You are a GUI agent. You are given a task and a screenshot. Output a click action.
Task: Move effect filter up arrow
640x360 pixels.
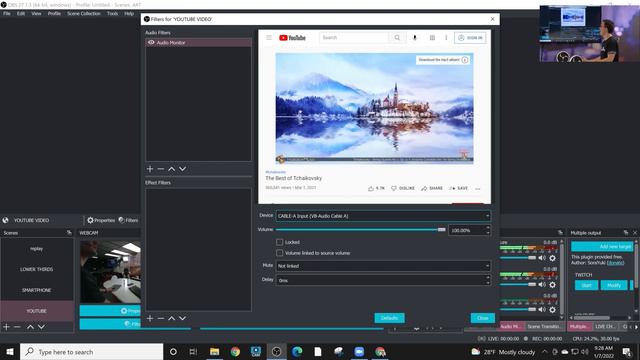pos(172,318)
